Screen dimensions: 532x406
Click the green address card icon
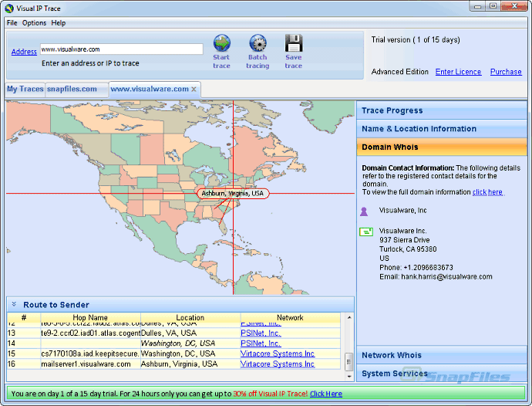coord(366,232)
